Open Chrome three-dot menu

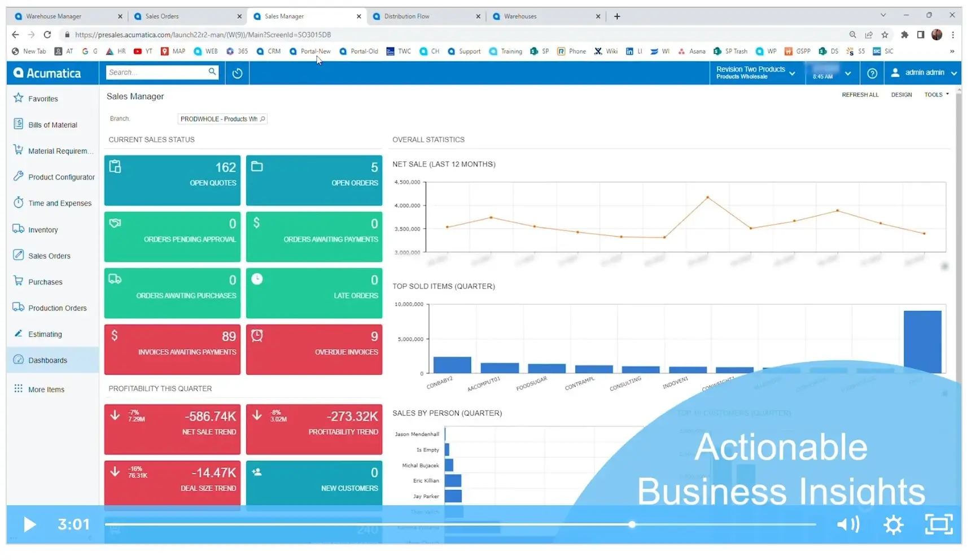[x=953, y=34]
